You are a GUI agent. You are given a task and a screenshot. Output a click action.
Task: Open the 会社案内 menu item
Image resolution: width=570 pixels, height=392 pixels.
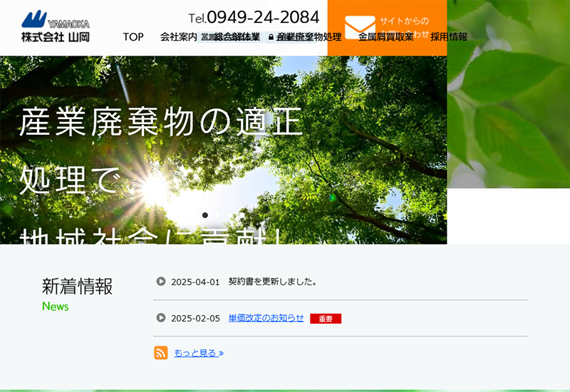(179, 37)
